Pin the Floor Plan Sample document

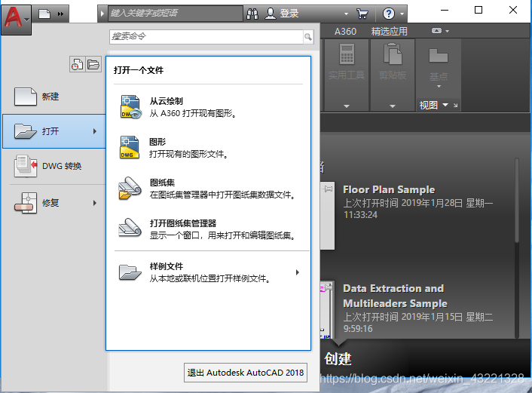tap(328, 189)
